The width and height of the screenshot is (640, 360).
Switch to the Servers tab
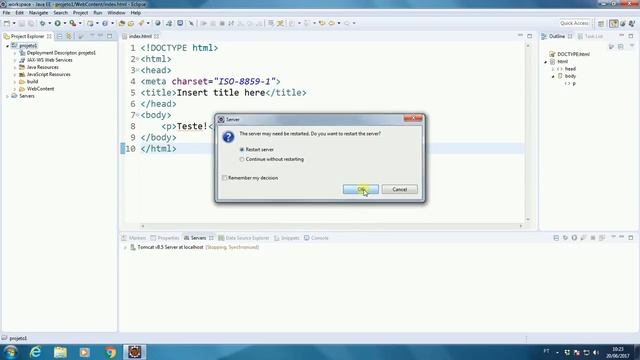point(198,238)
